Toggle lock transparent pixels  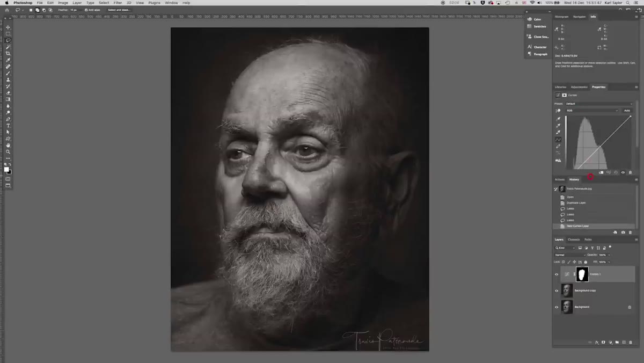tap(565, 262)
